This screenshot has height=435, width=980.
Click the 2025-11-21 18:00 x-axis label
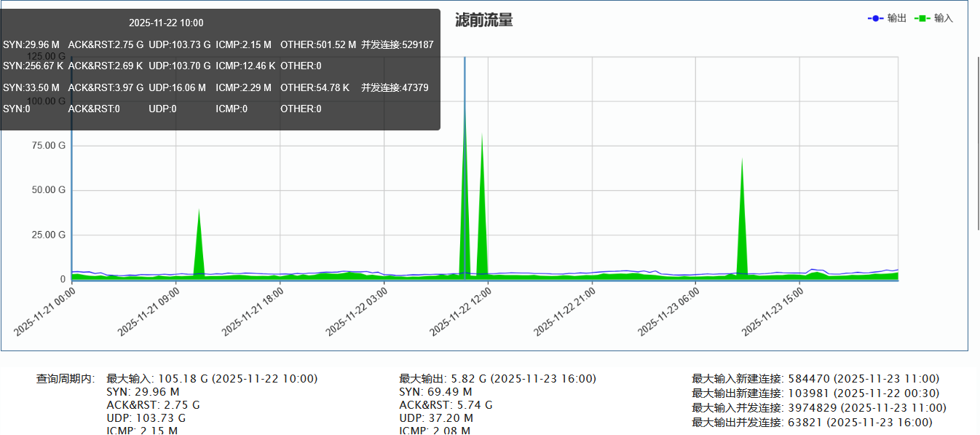point(253,311)
